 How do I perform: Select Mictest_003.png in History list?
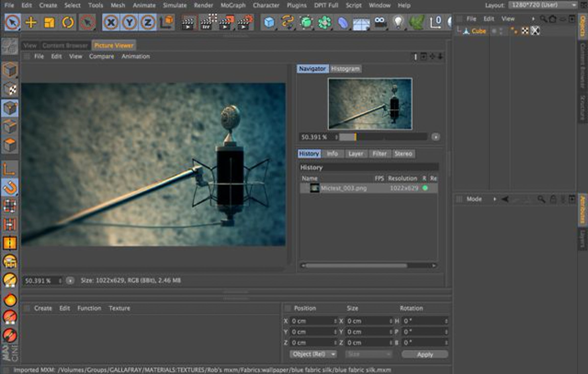pyautogui.click(x=344, y=188)
